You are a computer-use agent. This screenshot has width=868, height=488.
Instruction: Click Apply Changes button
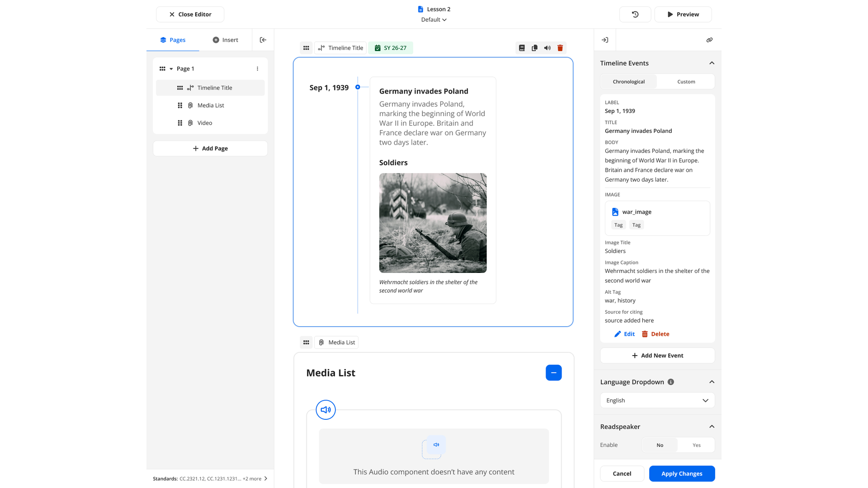(x=682, y=474)
